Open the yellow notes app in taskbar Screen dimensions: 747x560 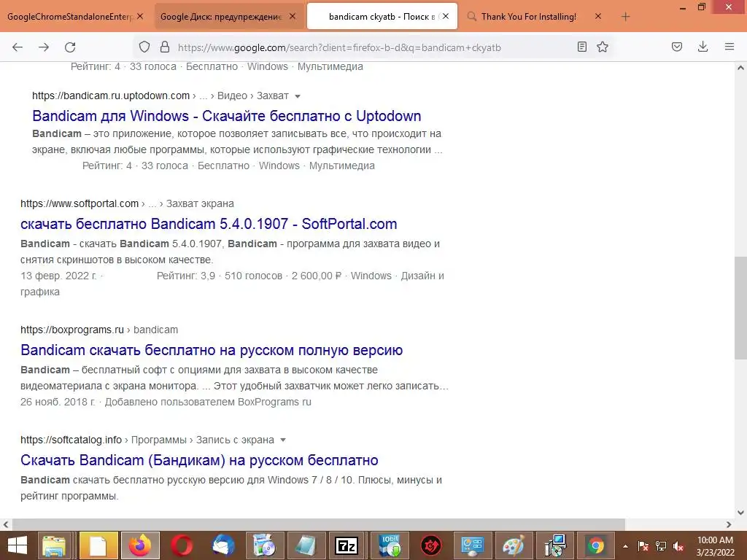[98, 545]
